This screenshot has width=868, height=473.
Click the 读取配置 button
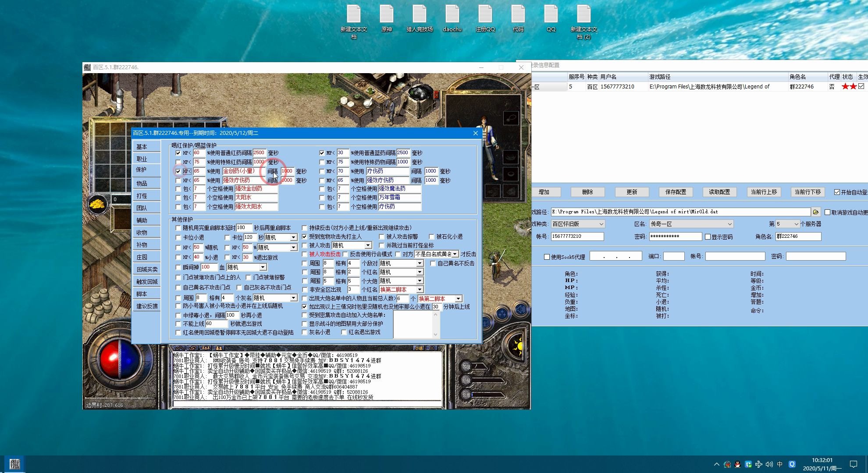click(x=719, y=192)
